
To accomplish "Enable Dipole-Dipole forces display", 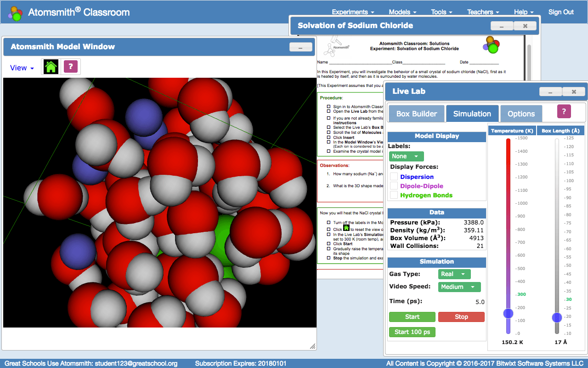I will pos(394,186).
